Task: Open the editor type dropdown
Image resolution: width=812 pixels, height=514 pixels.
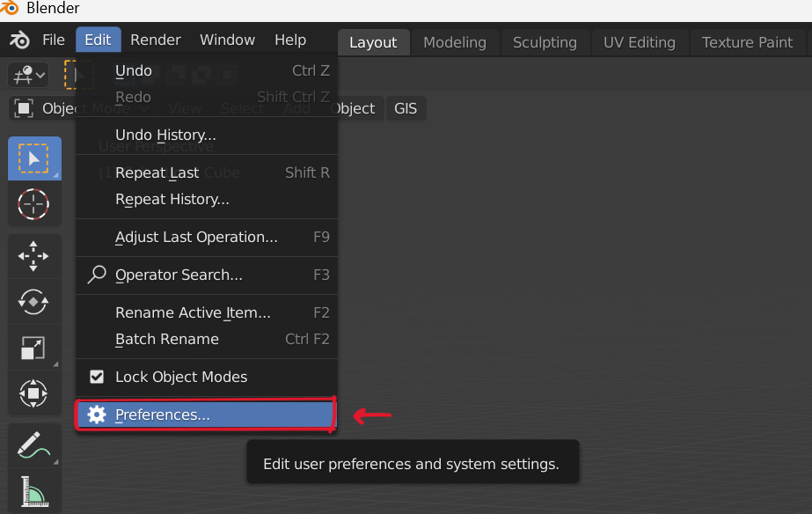Action: 27,76
